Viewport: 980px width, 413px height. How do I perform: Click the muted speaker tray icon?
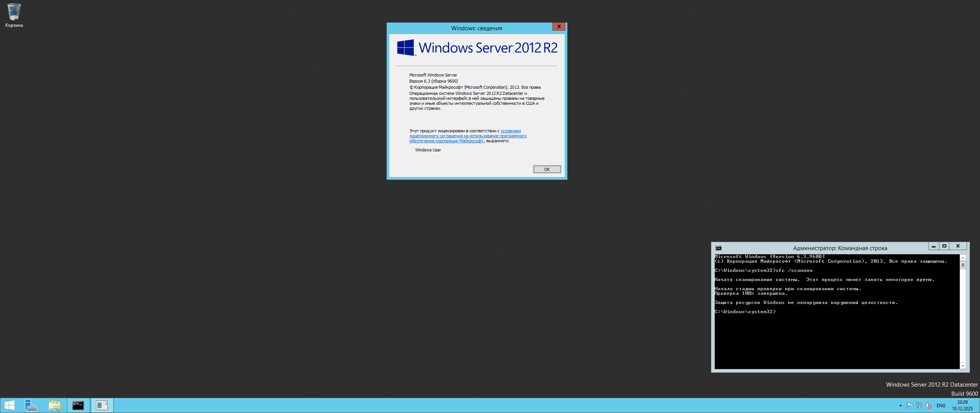pyautogui.click(x=928, y=405)
